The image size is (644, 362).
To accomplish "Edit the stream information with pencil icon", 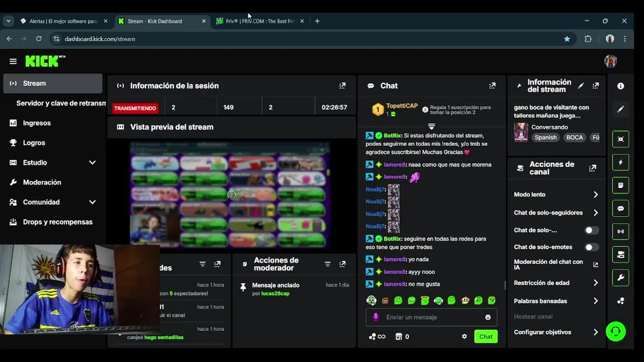I will 581,86.
